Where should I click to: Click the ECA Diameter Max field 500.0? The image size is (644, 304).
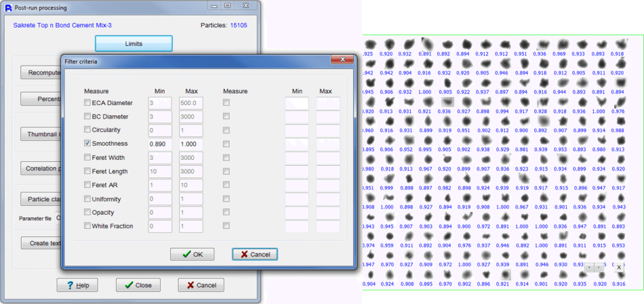click(191, 103)
